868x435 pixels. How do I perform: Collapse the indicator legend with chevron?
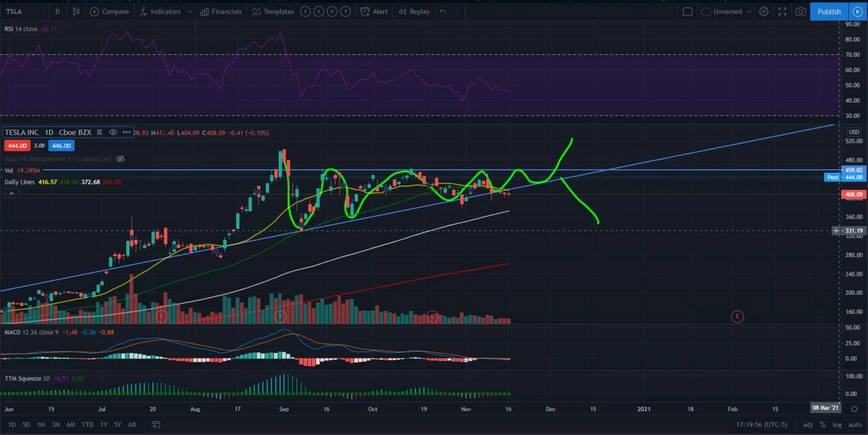11,194
